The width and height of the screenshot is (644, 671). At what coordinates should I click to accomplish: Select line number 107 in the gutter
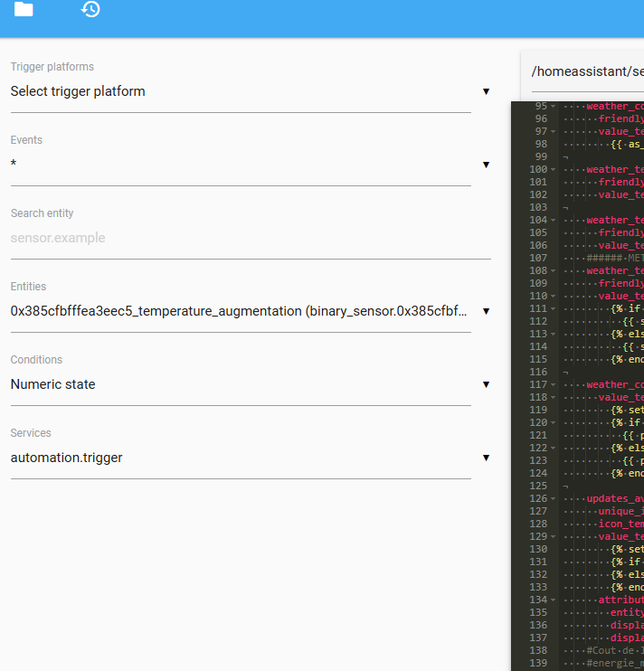tap(538, 258)
